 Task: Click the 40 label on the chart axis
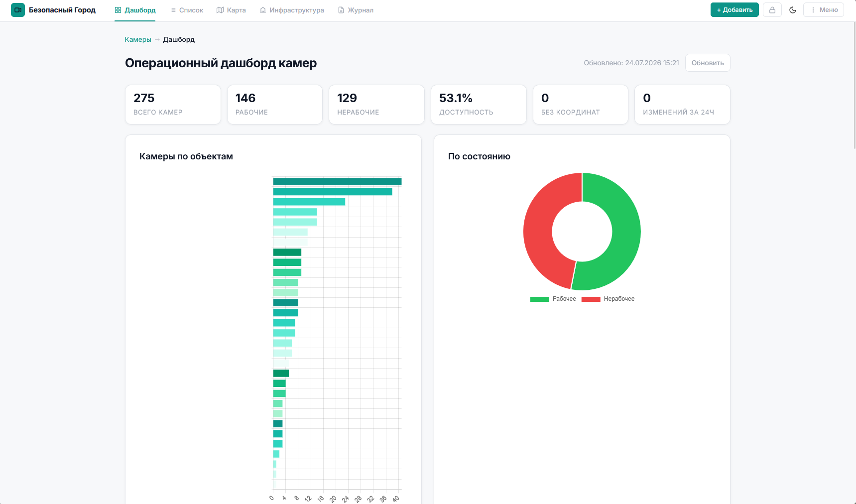click(396, 499)
